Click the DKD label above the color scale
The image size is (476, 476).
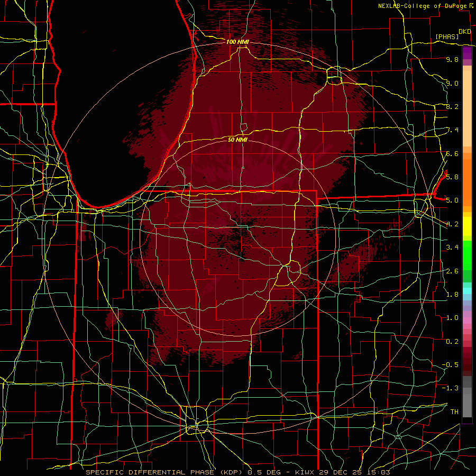[x=465, y=31]
